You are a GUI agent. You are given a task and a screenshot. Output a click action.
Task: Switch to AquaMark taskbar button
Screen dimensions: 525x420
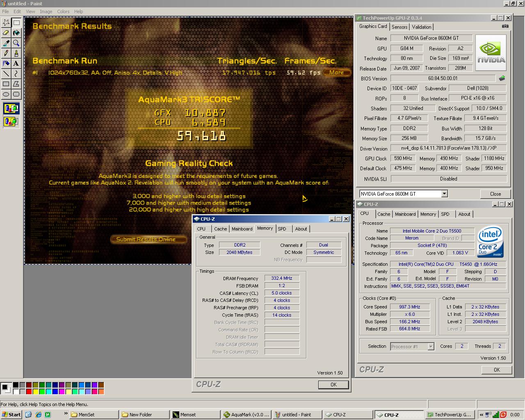point(247,415)
